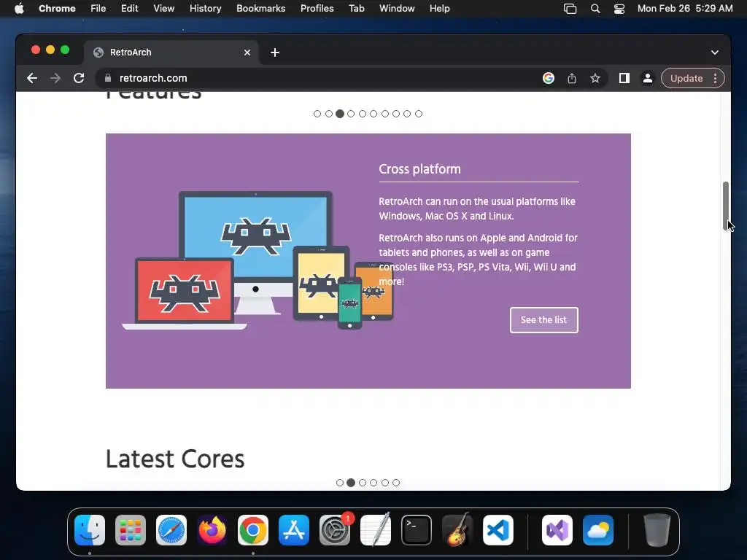Open Launchpad from the Dock
This screenshot has height=560, width=747.
[x=131, y=530]
